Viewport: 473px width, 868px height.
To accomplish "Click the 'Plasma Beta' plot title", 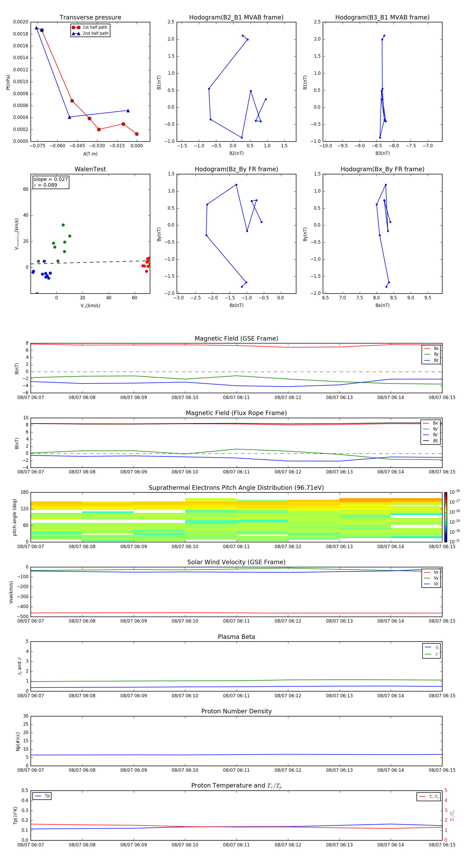I will coord(236,637).
